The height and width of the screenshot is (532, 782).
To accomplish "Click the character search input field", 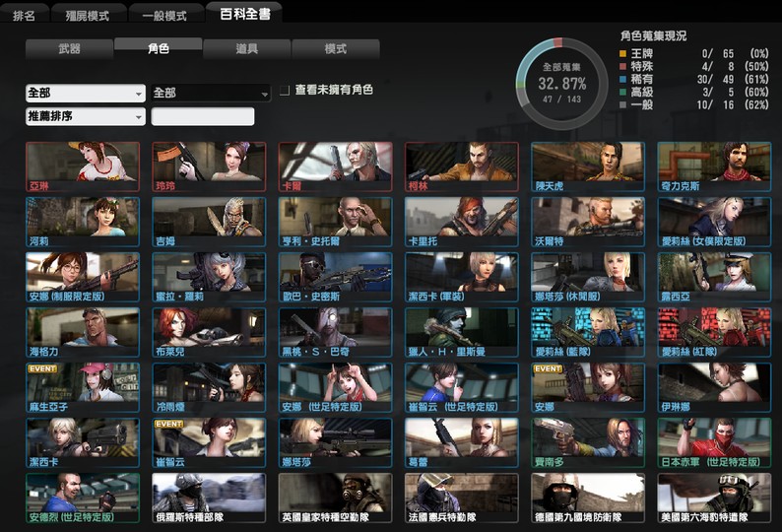I will pos(203,116).
